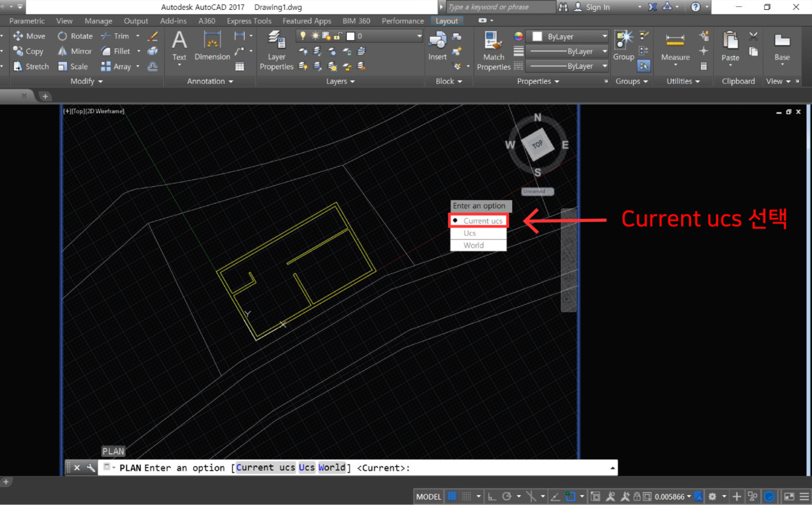Toggle ortho mode in status bar
Image resolution: width=812 pixels, height=505 pixels.
pyautogui.click(x=492, y=496)
